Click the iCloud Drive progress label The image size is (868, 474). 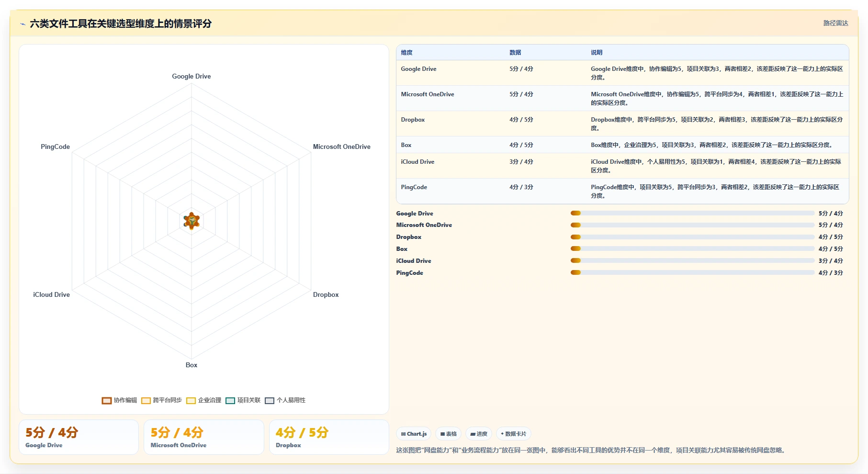(x=414, y=261)
